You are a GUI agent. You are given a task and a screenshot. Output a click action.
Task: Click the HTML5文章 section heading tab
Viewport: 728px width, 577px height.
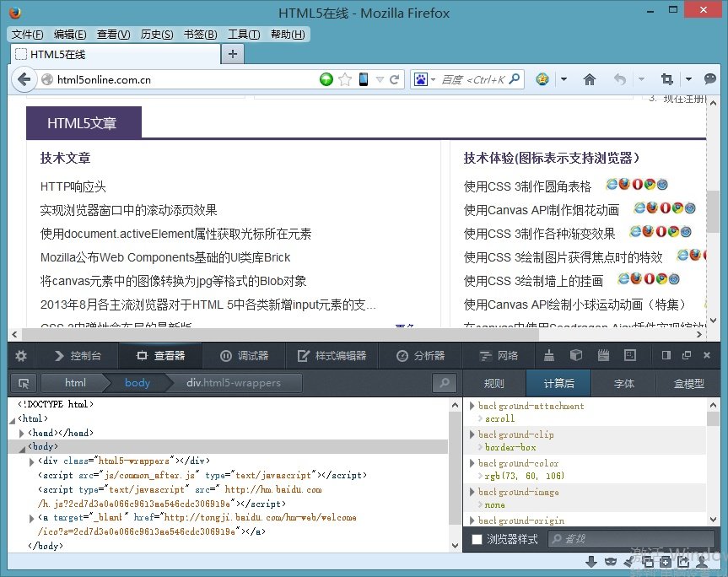tap(84, 123)
